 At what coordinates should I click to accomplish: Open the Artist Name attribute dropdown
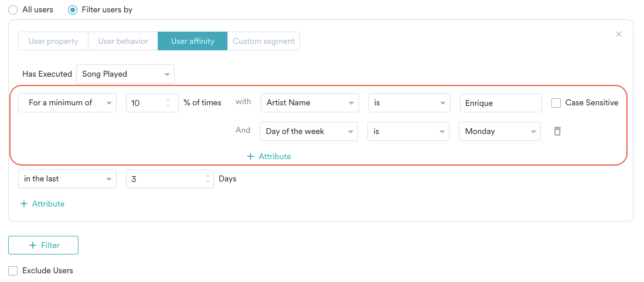[x=309, y=103]
